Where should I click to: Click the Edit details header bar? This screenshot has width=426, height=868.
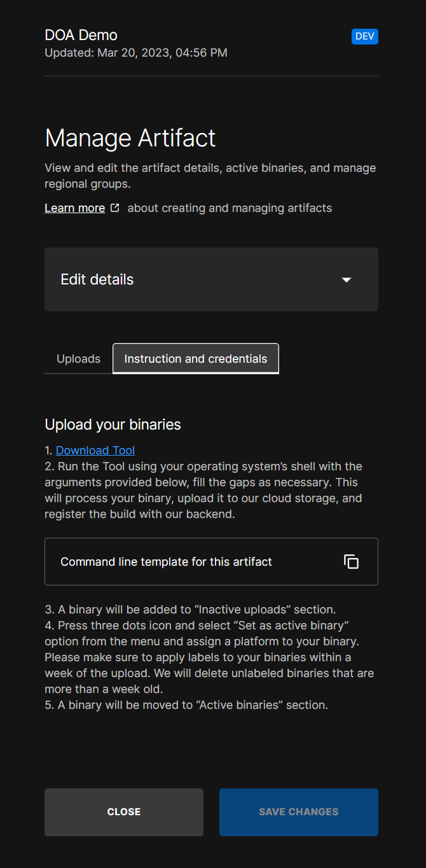[211, 279]
